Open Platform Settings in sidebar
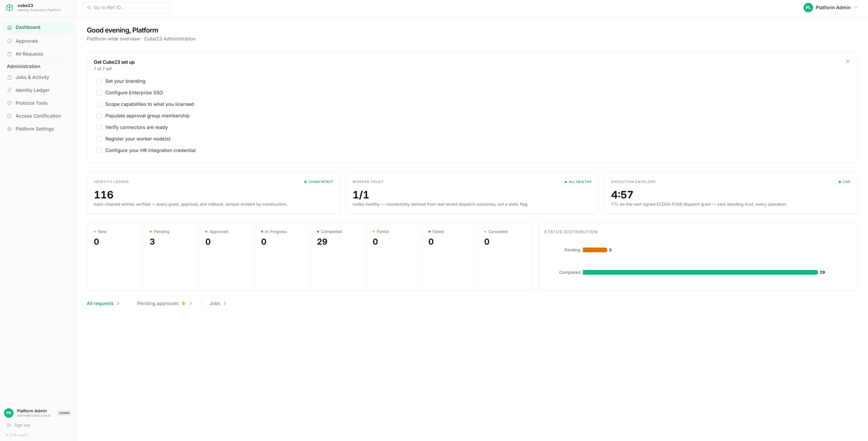The height and width of the screenshot is (441, 868). pos(38,129)
